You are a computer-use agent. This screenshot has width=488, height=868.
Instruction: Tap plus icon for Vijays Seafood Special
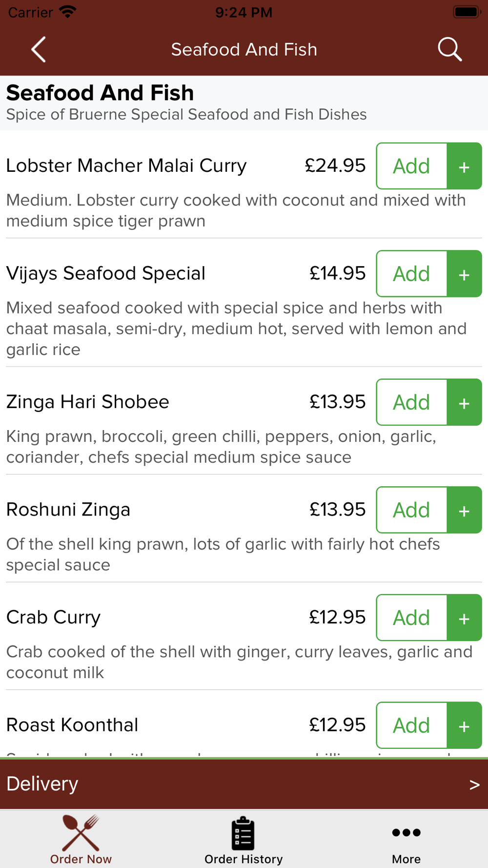click(x=464, y=274)
